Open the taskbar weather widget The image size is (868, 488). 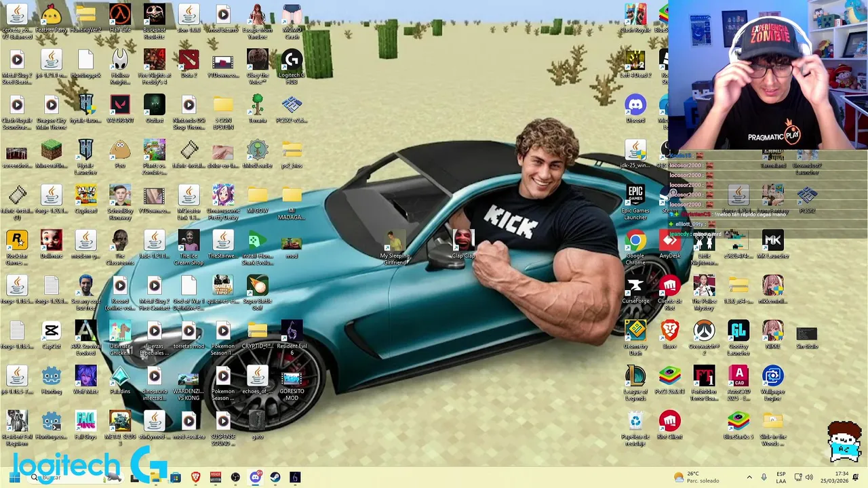point(696,477)
